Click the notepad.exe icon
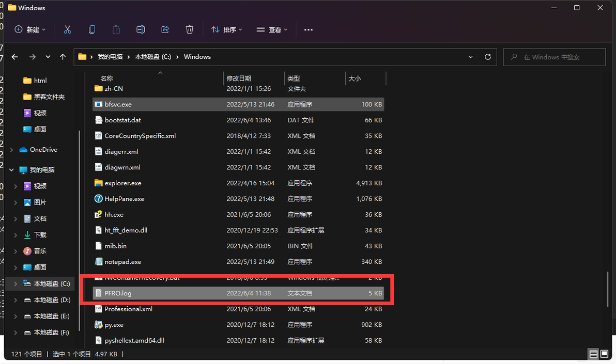The width and height of the screenshot is (616, 364). tap(99, 262)
